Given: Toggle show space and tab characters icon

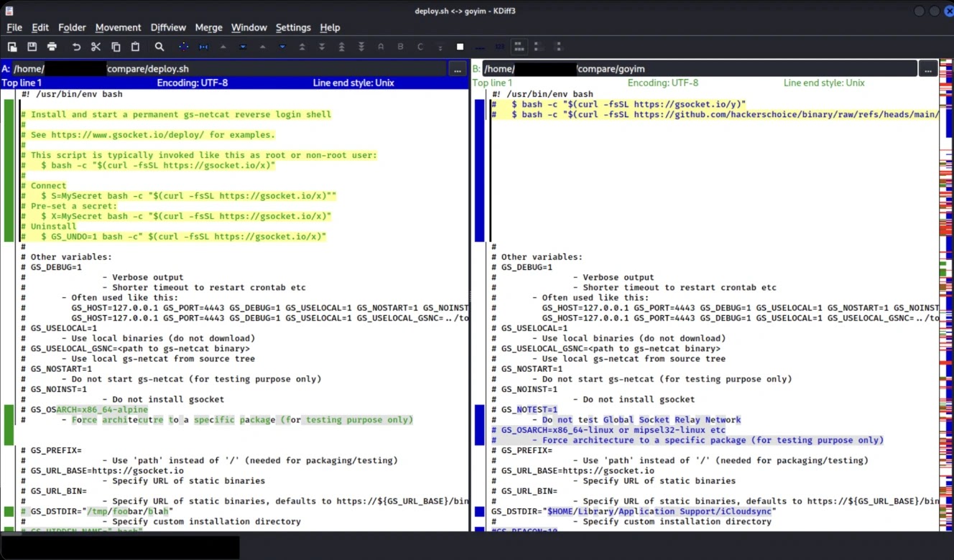Looking at the screenshot, I should tap(480, 47).
